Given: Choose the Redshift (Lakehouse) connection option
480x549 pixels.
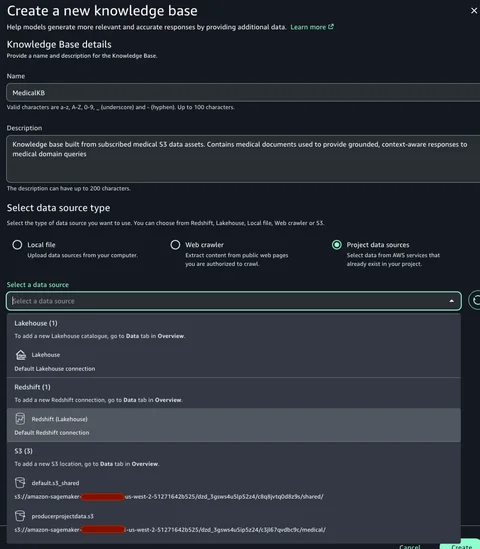Looking at the screenshot, I should point(234,425).
